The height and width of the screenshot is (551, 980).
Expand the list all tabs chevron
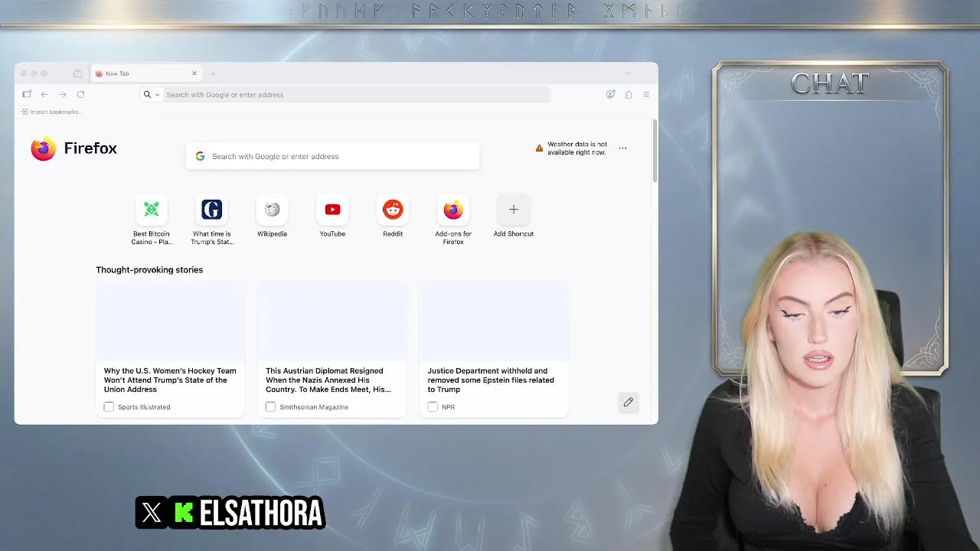[x=628, y=73]
